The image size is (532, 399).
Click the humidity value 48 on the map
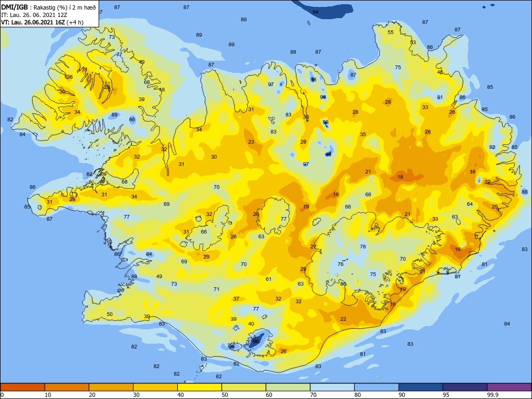[162, 90]
